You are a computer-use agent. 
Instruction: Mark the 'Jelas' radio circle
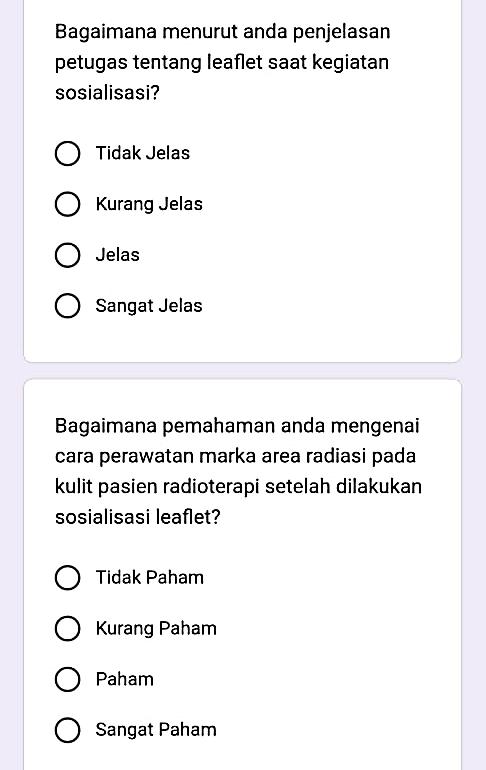pos(67,255)
